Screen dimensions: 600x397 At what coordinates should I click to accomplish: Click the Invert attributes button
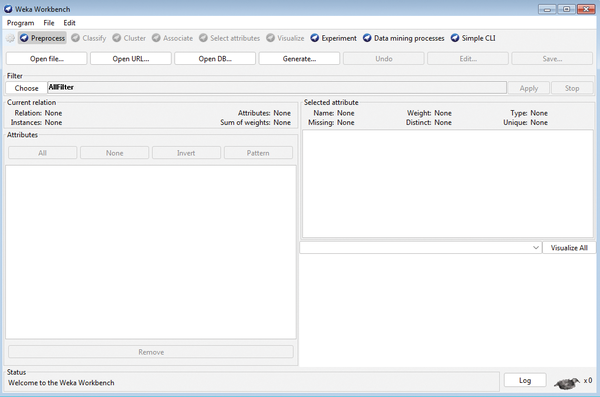186,153
